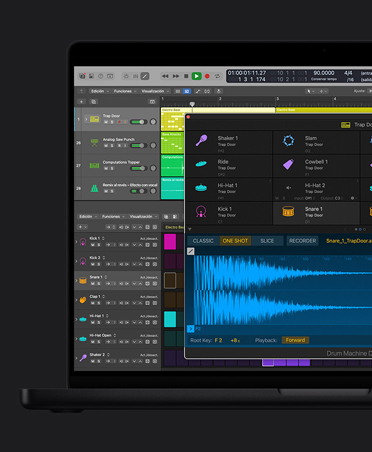Screen dimensions: 372x452
Task: Mute the Computations Topper track
Action: point(106,168)
